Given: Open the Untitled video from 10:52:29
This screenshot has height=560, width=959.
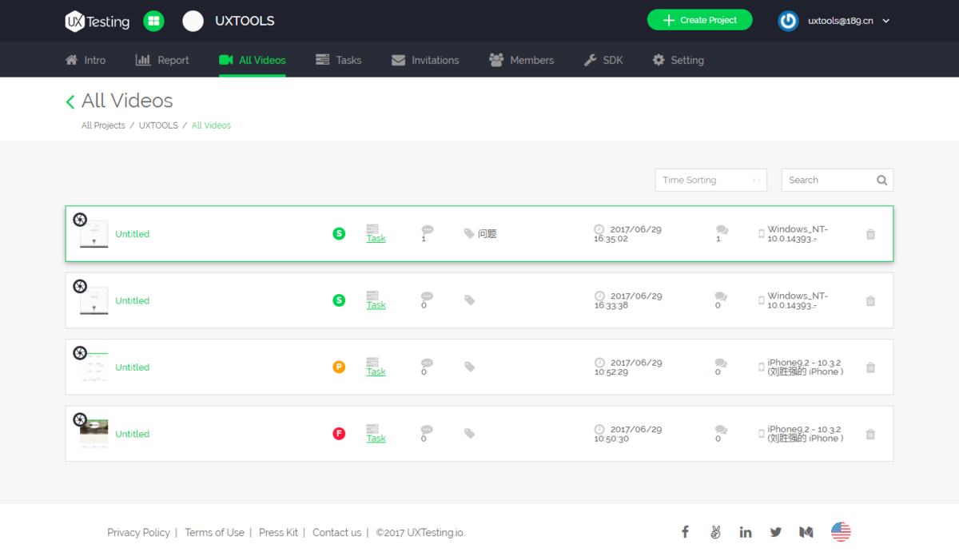Looking at the screenshot, I should [x=133, y=367].
